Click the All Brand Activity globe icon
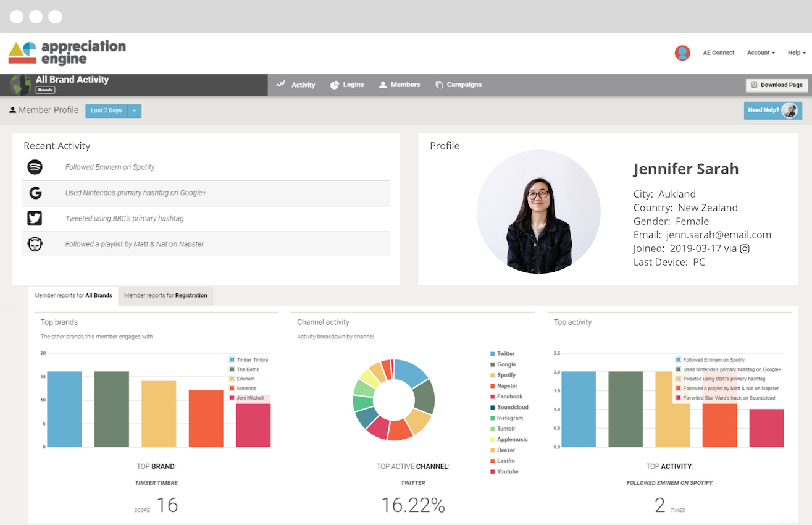Image resolution: width=812 pixels, height=525 pixels. coord(21,85)
